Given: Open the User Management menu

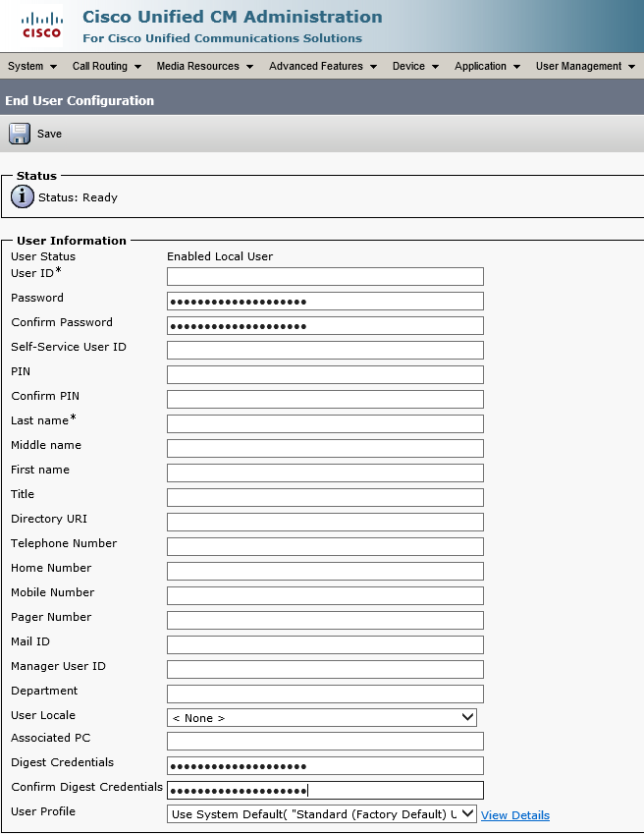Looking at the screenshot, I should (585, 67).
